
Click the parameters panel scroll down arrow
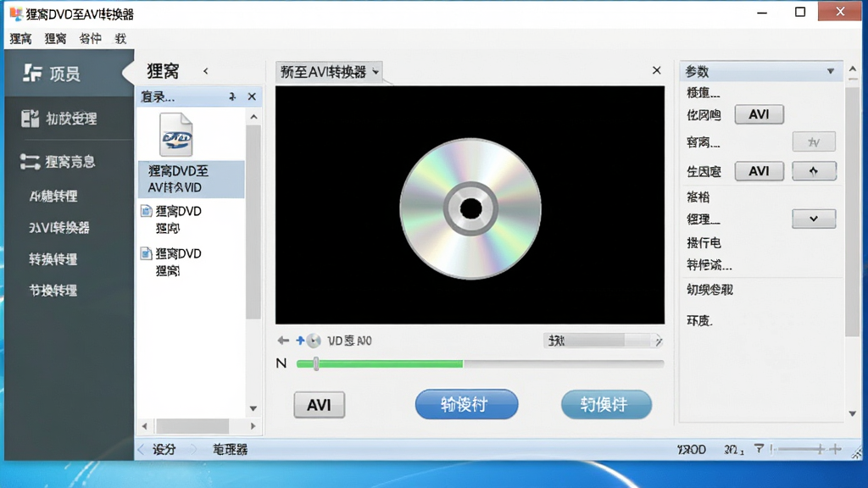[x=853, y=413]
